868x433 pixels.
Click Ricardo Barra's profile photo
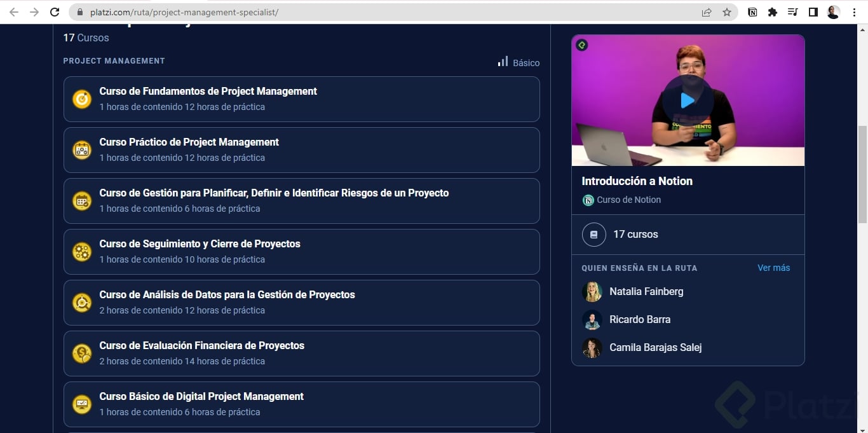pos(592,320)
